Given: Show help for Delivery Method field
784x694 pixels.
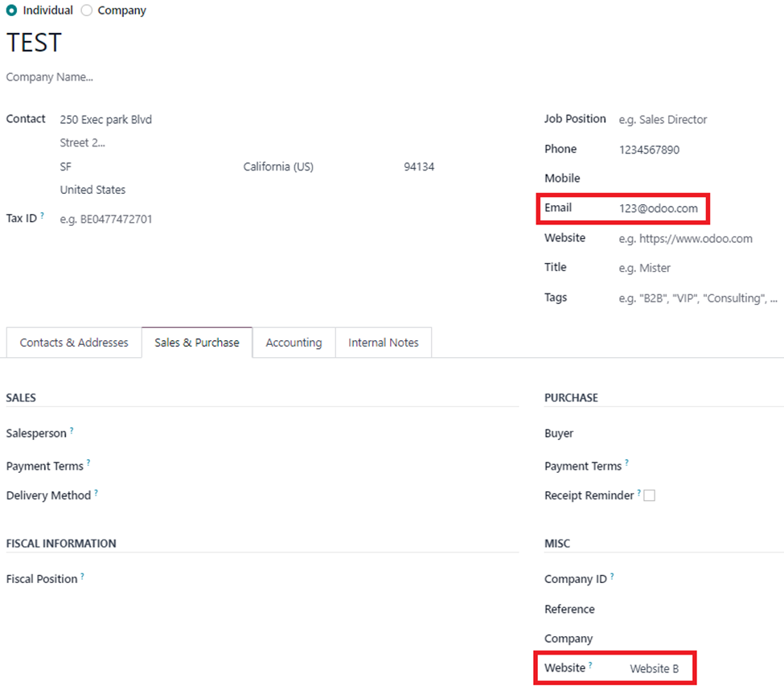Looking at the screenshot, I should pyautogui.click(x=96, y=492).
